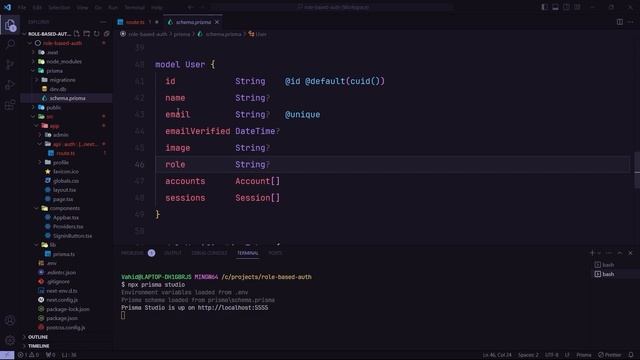Open SigninButton.tsx file
The height and width of the screenshot is (360, 640).
pyautogui.click(x=72, y=236)
